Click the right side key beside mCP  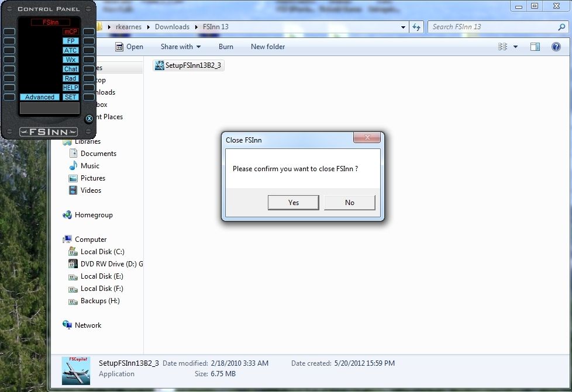pyautogui.click(x=89, y=32)
